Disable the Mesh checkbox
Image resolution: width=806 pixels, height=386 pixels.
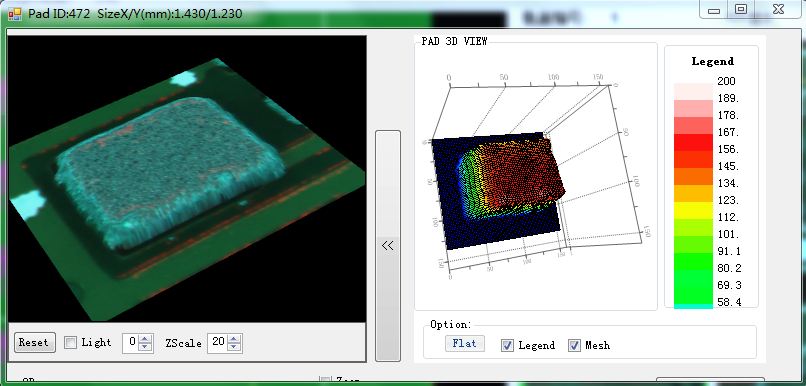coord(574,345)
